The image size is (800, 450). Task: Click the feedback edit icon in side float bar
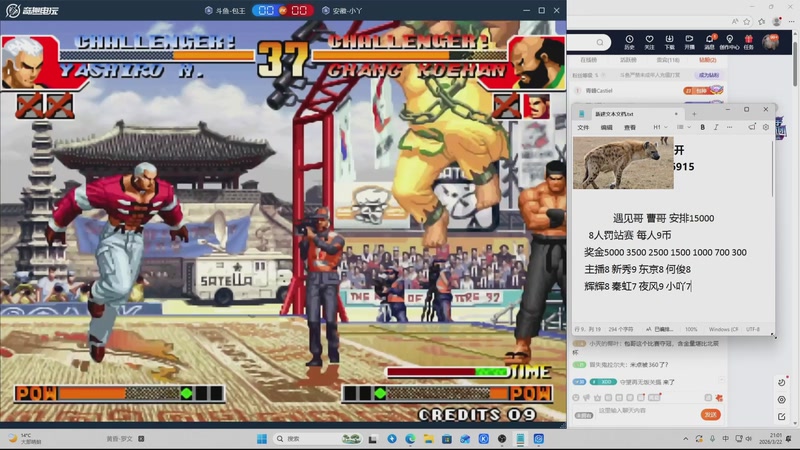tap(782, 417)
